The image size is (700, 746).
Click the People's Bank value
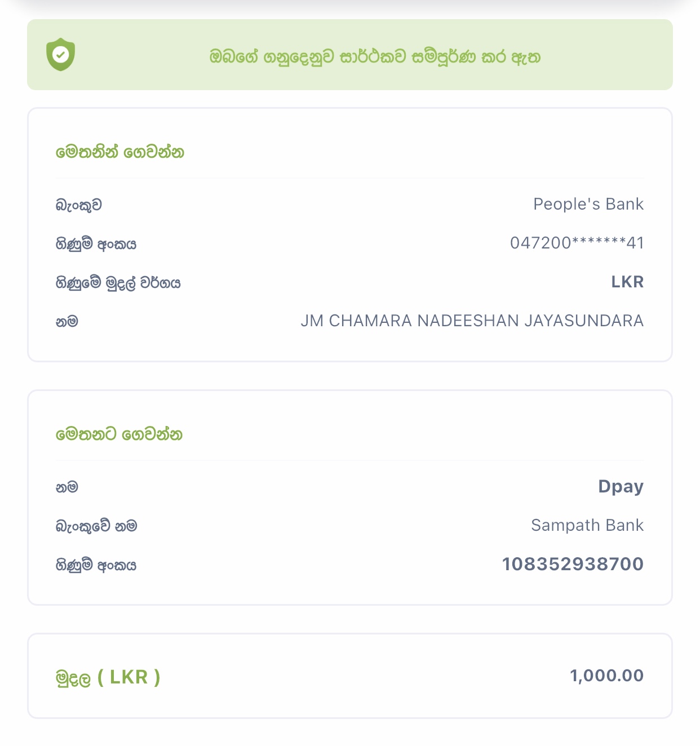[x=588, y=204]
